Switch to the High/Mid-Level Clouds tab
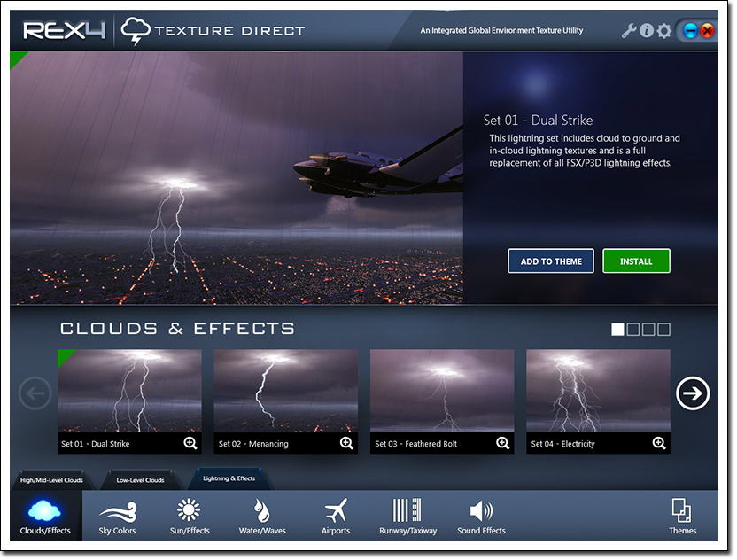 point(51,480)
